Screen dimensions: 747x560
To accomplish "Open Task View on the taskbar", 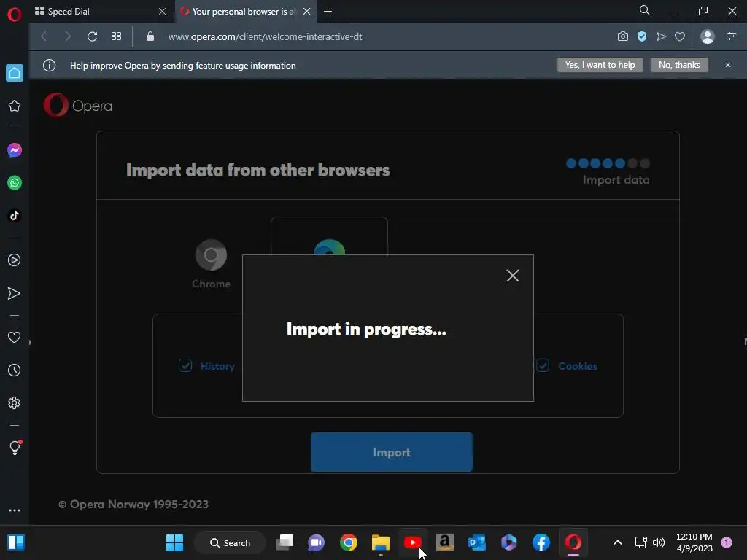I will 285,542.
